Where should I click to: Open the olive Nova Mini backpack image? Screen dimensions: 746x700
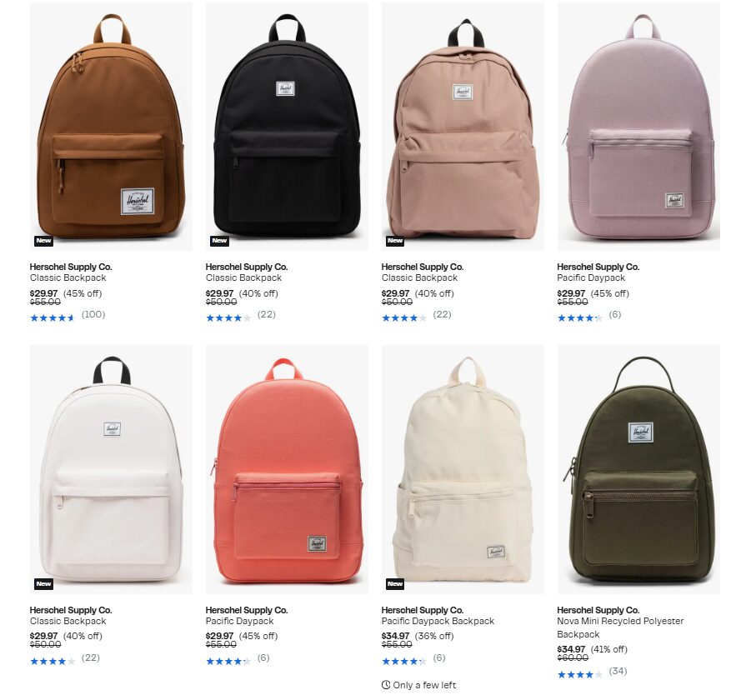click(x=638, y=469)
